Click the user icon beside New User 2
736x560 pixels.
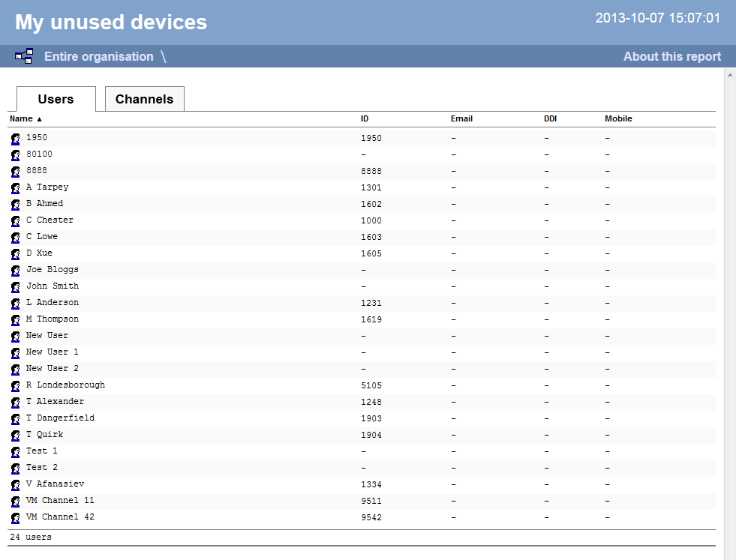[15, 370]
